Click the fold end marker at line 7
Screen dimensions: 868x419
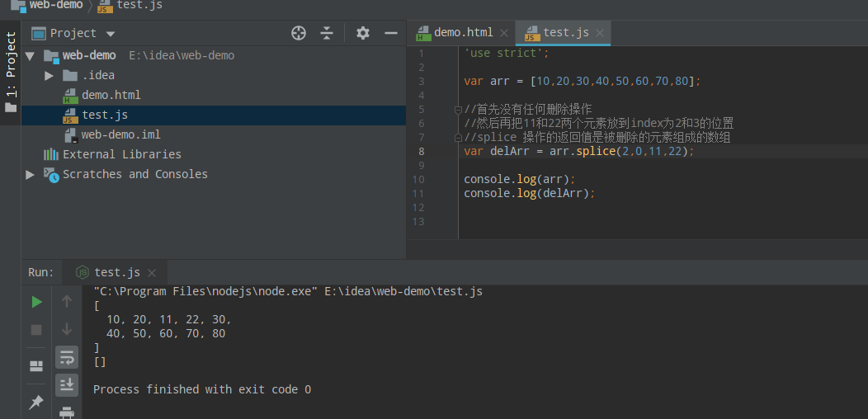[x=459, y=137]
